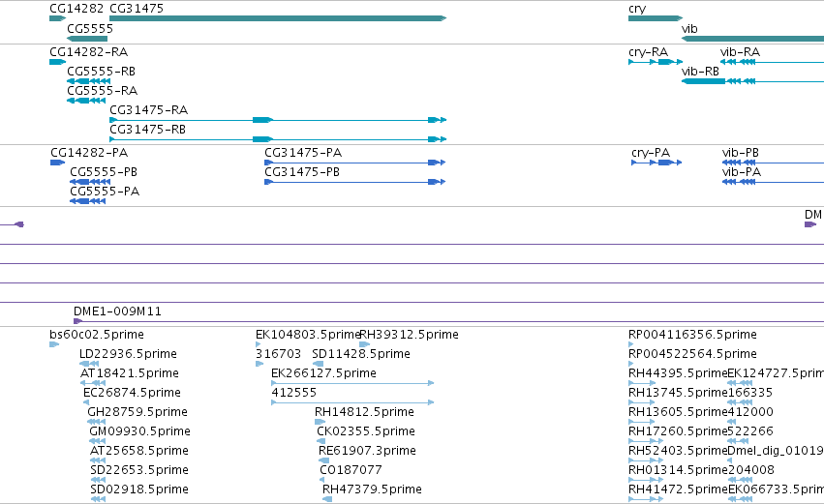Select transcript CG31475-RA label
This screenshot has height=504, width=824.
(149, 109)
